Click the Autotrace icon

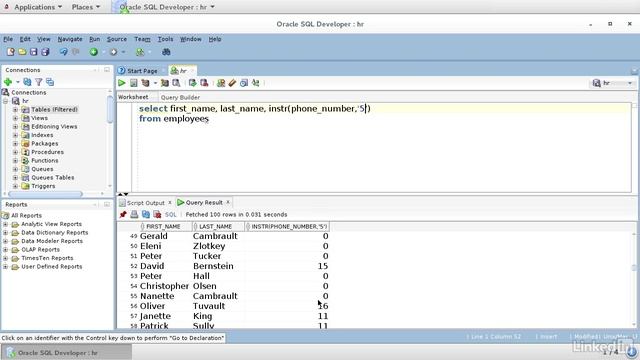164,83
